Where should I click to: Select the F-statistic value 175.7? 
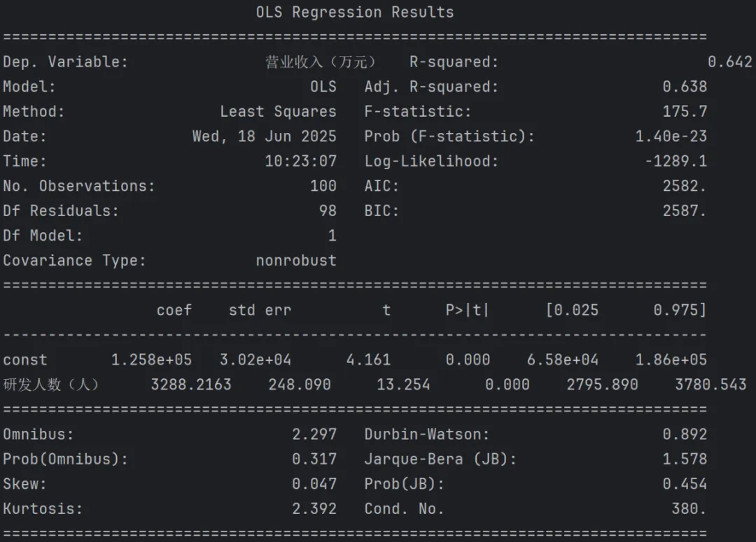click(685, 112)
